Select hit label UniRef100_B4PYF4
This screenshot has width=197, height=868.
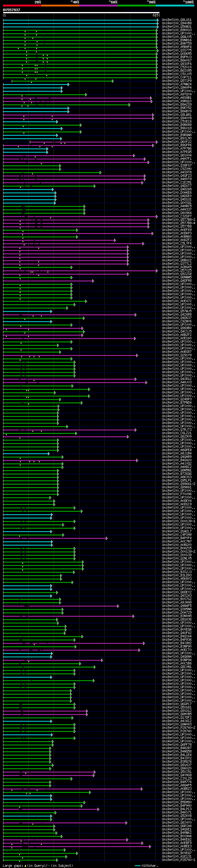[177, 538]
